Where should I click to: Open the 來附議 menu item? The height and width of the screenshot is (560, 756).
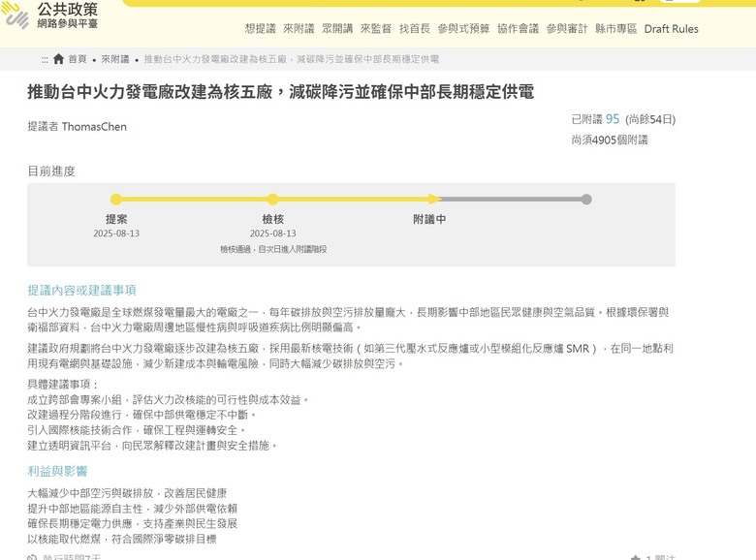(x=299, y=29)
